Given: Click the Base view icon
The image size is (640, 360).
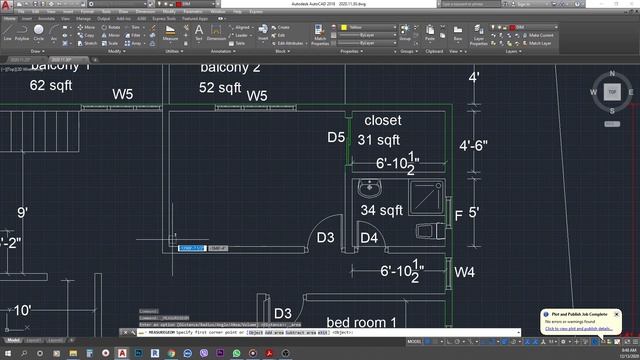Looking at the screenshot, I should [458, 33].
